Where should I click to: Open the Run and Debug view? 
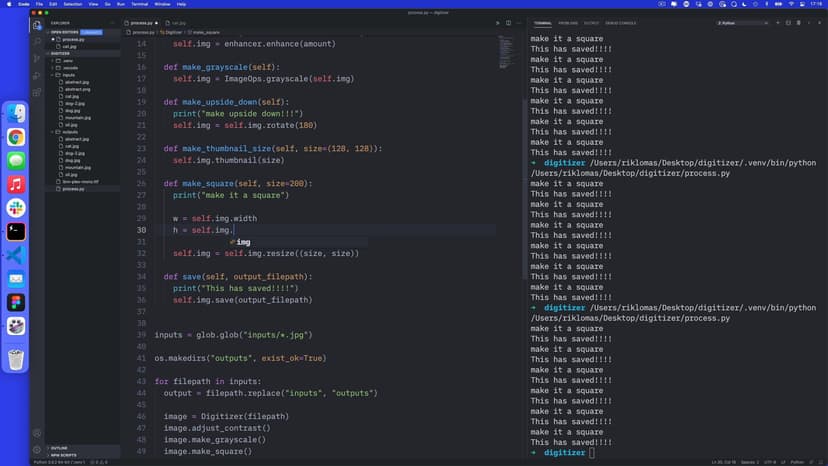(37, 74)
